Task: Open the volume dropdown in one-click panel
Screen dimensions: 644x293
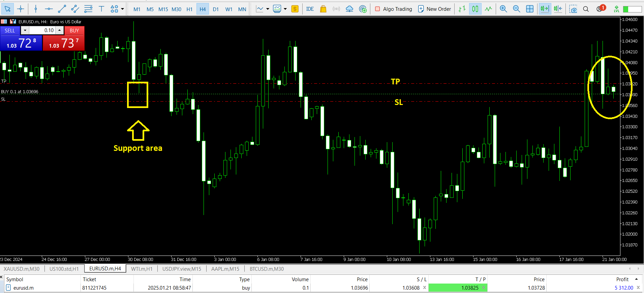Action: [25, 30]
